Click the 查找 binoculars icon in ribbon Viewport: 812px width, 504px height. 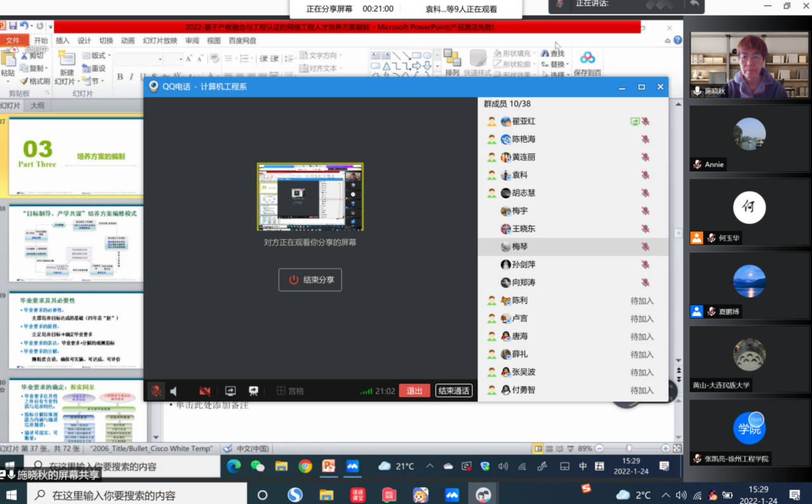(x=545, y=54)
